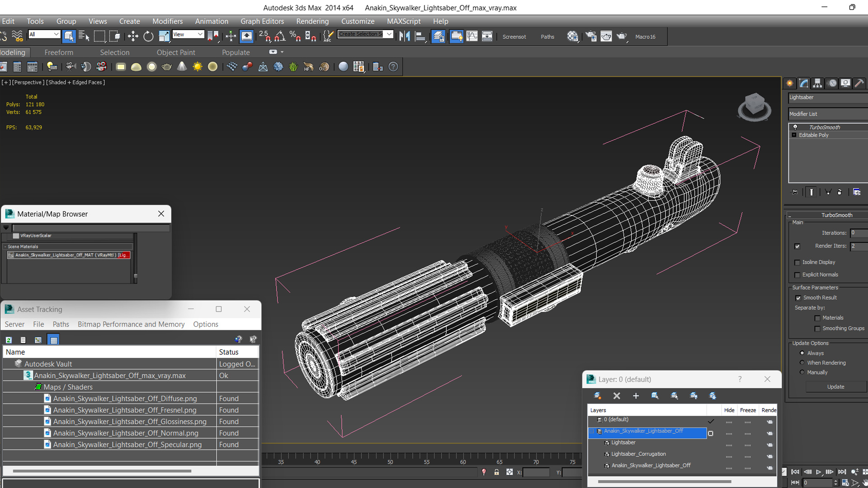868x488 pixels.
Task: Choose the Select and Scale tool
Action: [x=164, y=36]
